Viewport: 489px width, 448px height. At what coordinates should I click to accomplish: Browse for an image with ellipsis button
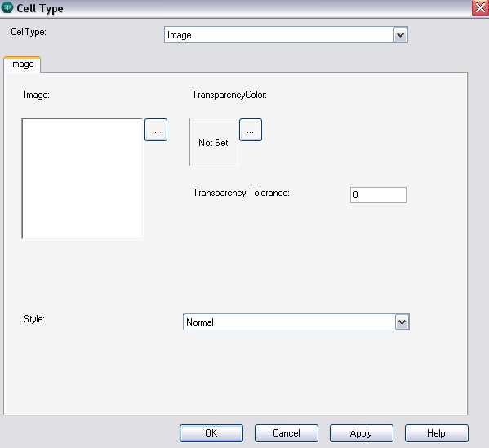(156, 130)
